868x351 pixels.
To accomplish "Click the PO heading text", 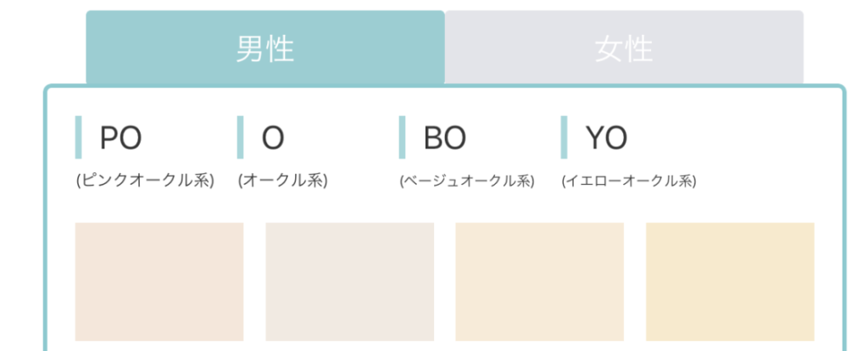I will coord(120,138).
